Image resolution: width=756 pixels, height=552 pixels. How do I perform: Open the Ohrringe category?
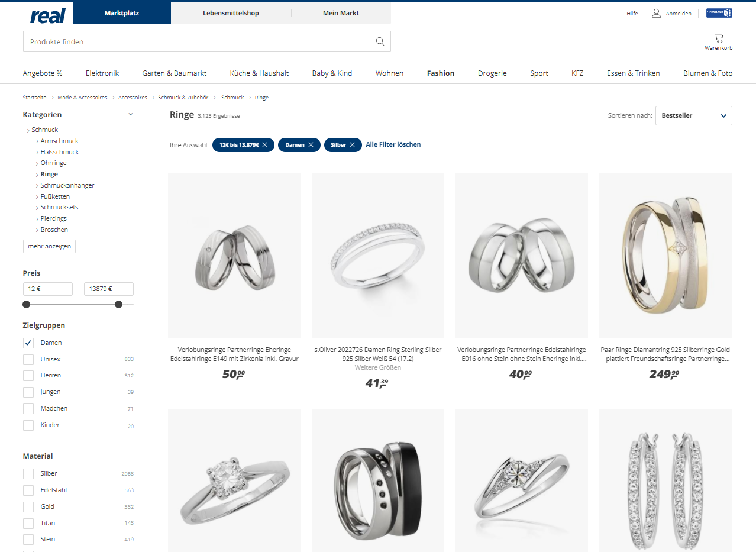coord(53,163)
